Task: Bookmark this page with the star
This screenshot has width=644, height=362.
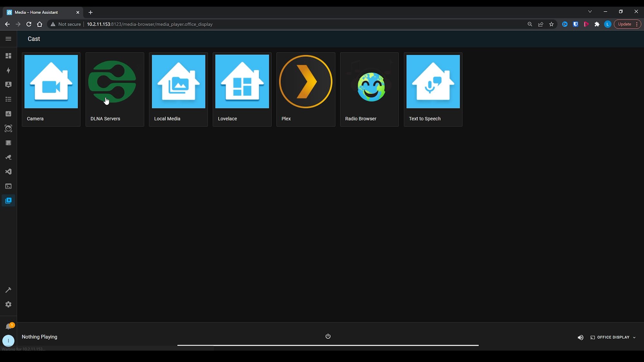Action: pyautogui.click(x=552, y=24)
